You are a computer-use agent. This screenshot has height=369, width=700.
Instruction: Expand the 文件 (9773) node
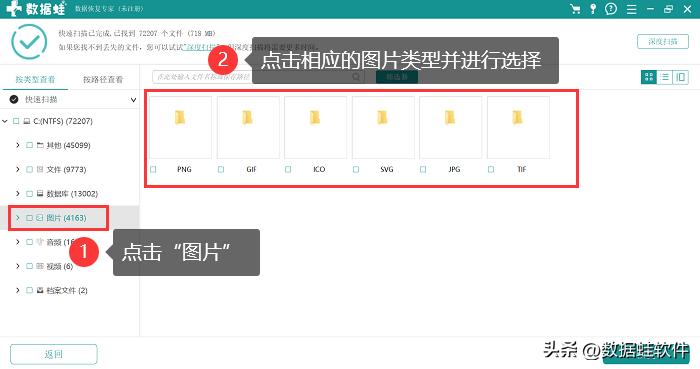coord(18,170)
